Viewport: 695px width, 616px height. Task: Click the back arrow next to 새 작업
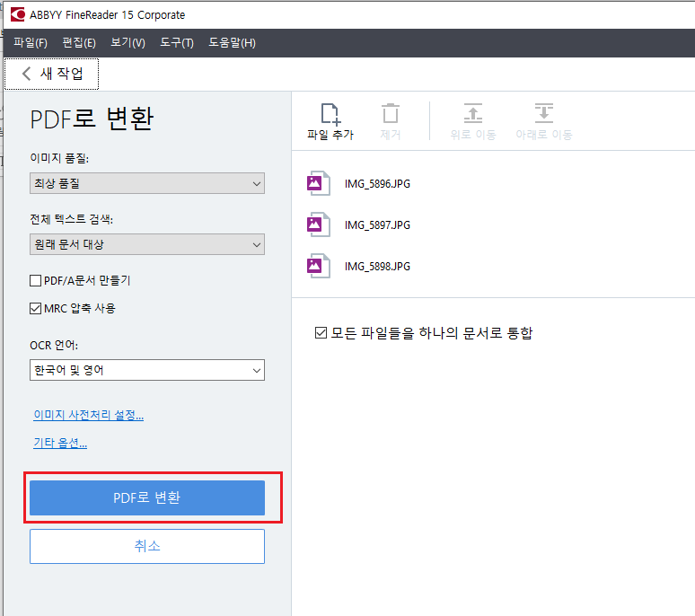coord(27,74)
